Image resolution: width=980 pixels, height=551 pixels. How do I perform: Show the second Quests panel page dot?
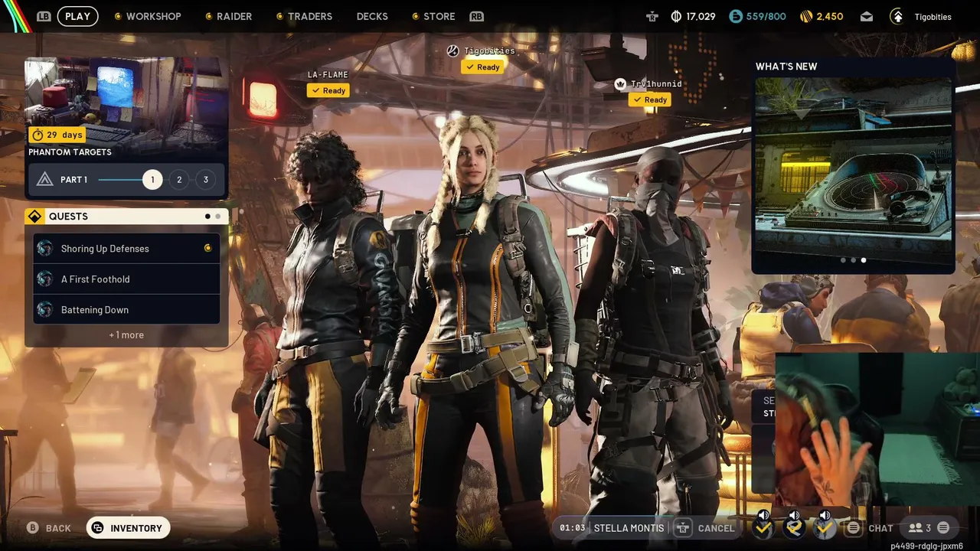(217, 217)
